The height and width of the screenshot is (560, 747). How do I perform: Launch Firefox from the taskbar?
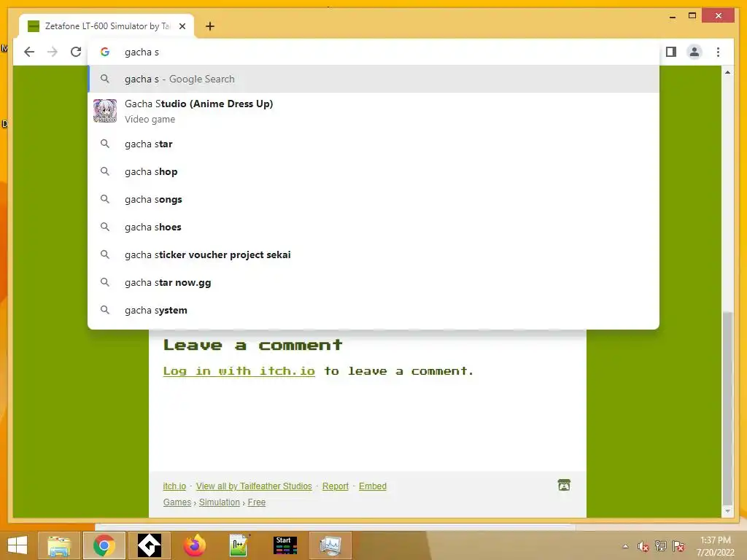coord(194,545)
